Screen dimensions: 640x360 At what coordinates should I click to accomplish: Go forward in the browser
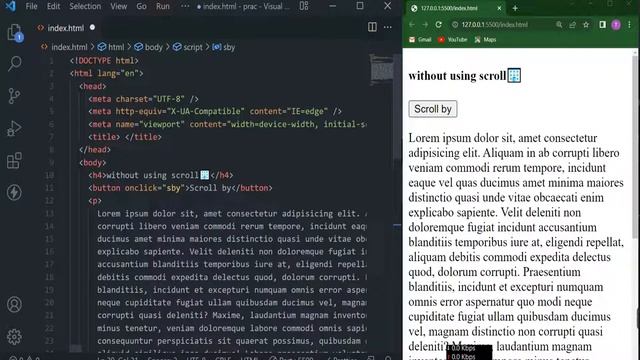[x=425, y=24]
